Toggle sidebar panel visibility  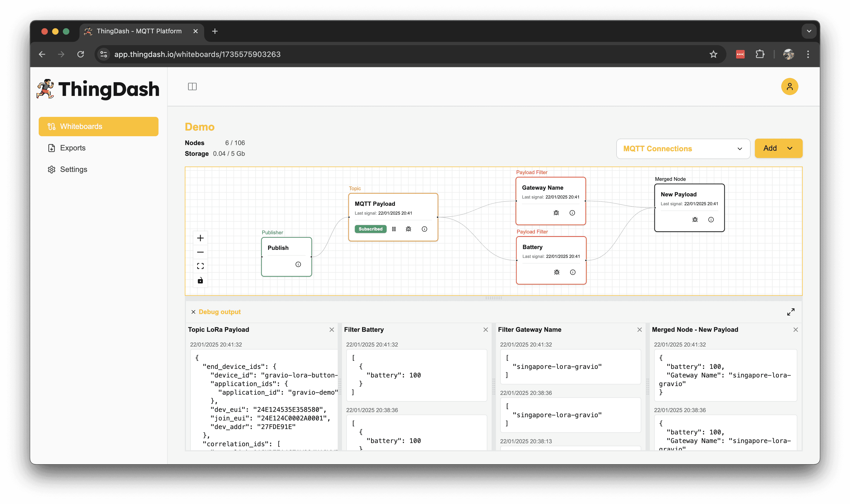point(192,87)
